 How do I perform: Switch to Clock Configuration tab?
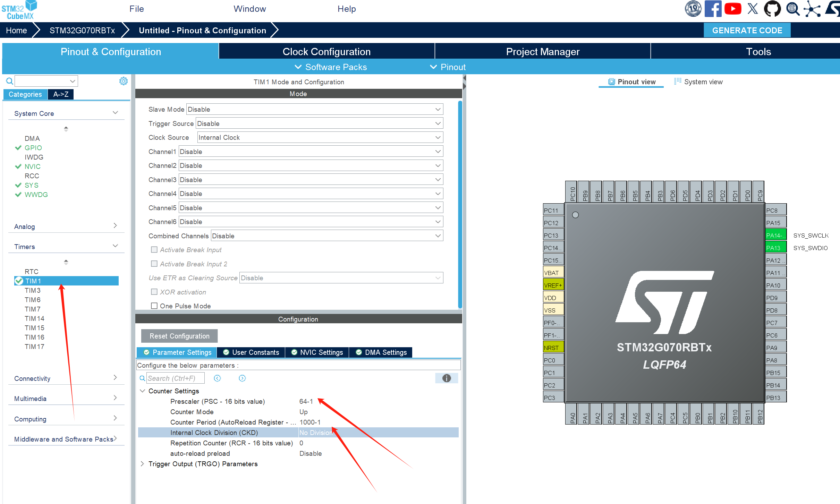pos(326,52)
